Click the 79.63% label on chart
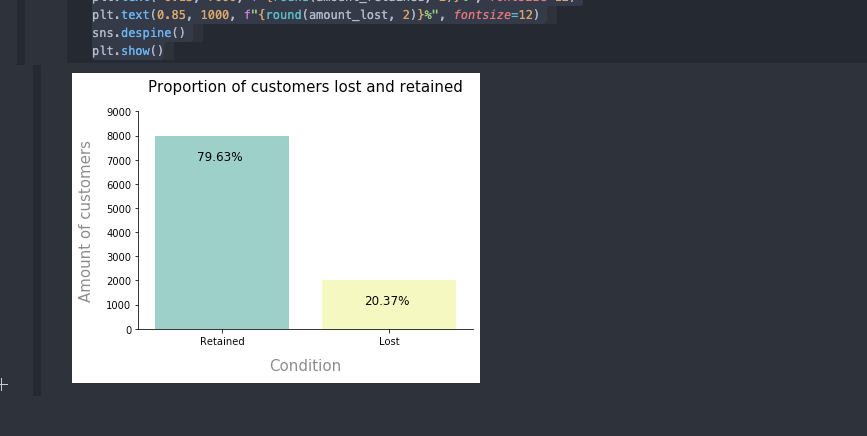This screenshot has height=436, width=867. (x=220, y=157)
